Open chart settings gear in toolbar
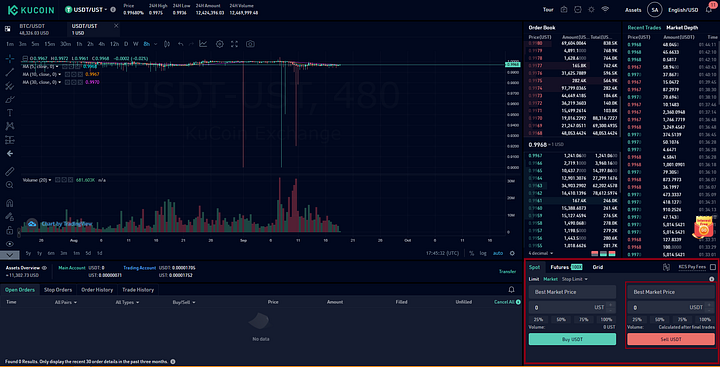This screenshot has width=720, height=367. tap(219, 44)
